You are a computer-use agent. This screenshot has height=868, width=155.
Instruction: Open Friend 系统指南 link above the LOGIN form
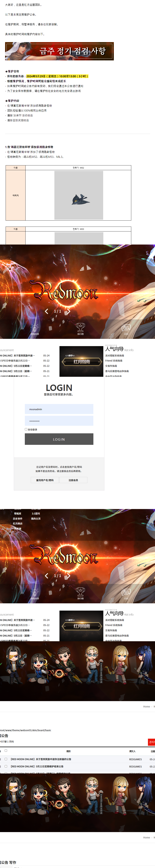[x=114, y=361]
